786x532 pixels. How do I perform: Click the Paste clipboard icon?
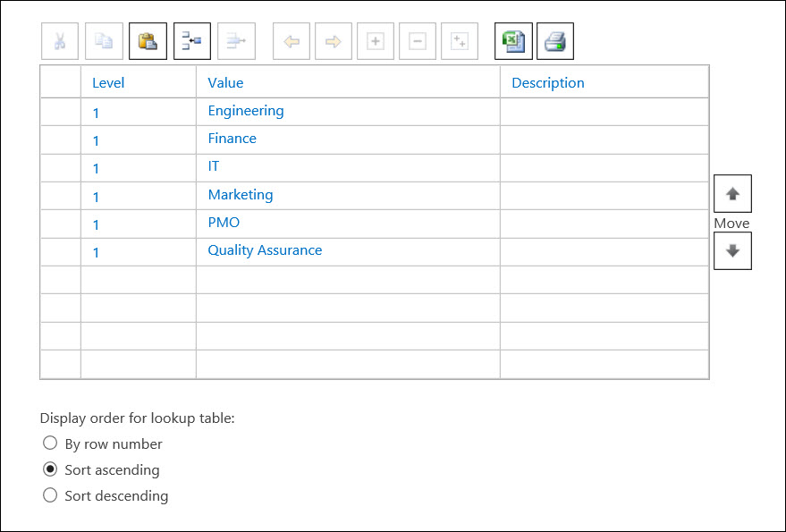coord(148,41)
